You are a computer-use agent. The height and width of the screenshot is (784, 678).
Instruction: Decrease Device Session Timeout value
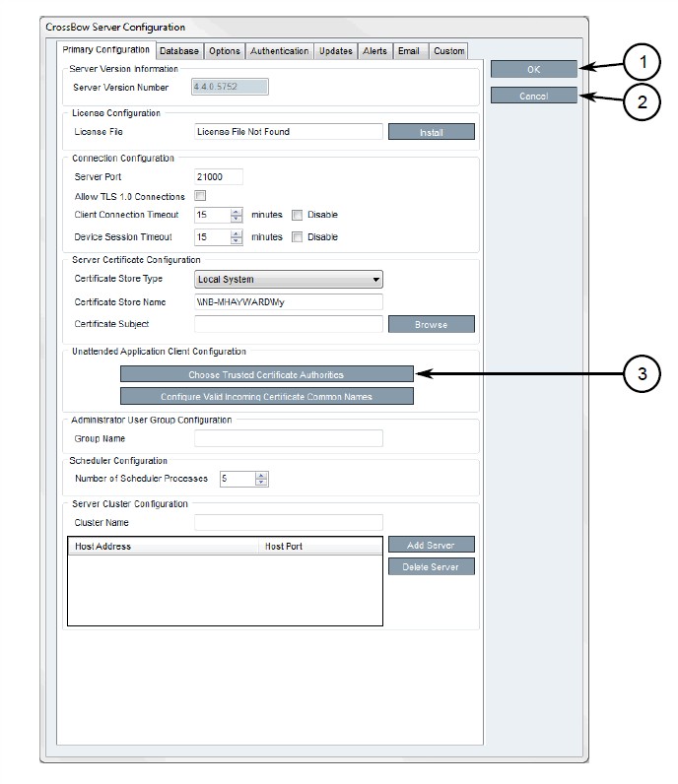[x=237, y=240]
